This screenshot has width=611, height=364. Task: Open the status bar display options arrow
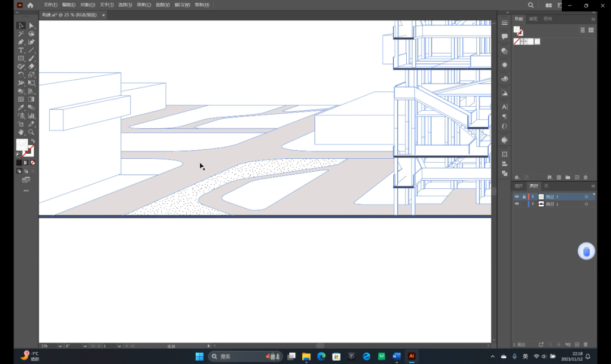(208, 346)
